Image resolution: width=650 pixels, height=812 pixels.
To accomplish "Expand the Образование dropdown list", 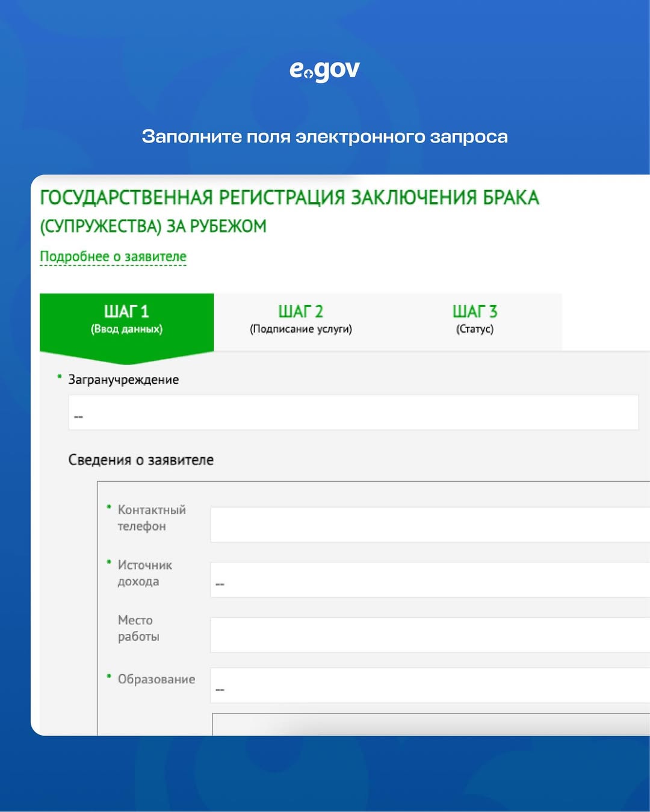I will pyautogui.click(x=430, y=686).
